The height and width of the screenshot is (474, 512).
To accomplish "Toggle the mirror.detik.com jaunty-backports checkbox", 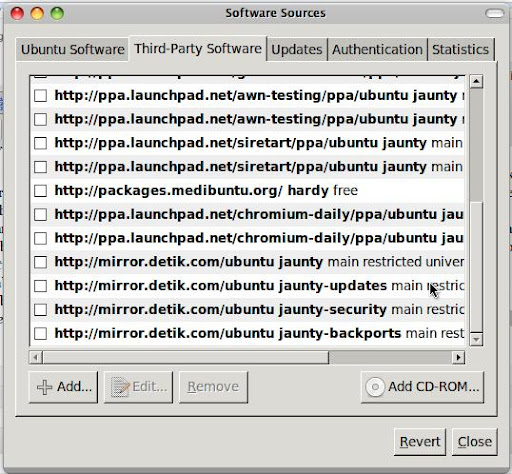I will tap(41, 333).
